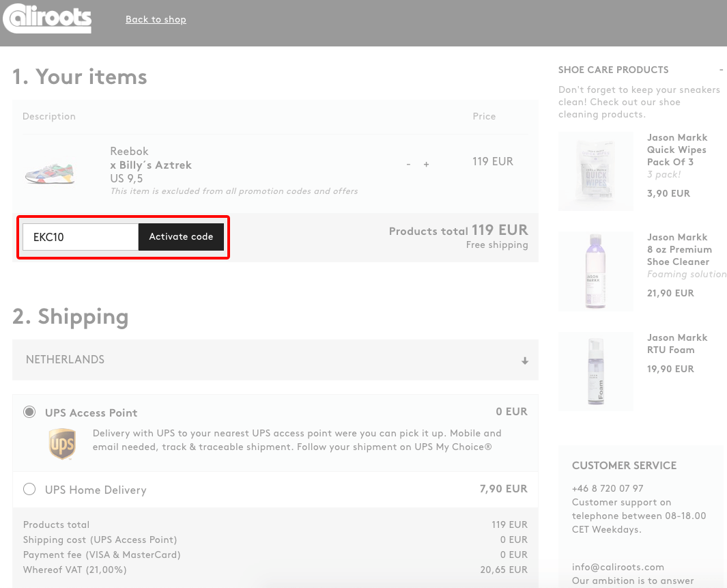The height and width of the screenshot is (588, 727).
Task: Click the 7,90 EUR home delivery price
Action: tap(504, 489)
